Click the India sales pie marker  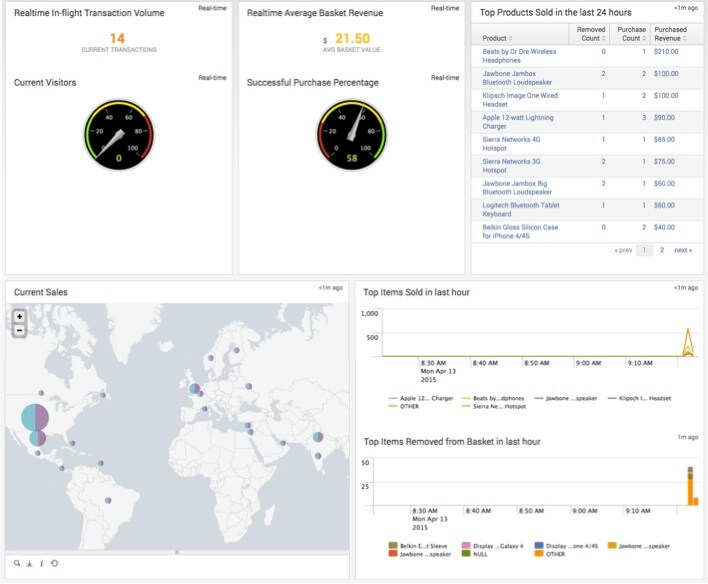318,437
